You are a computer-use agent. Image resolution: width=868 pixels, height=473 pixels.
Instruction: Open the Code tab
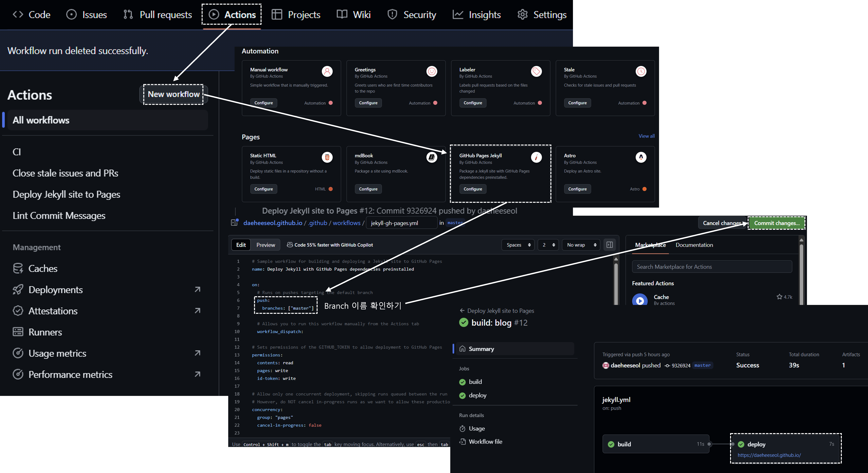point(31,14)
